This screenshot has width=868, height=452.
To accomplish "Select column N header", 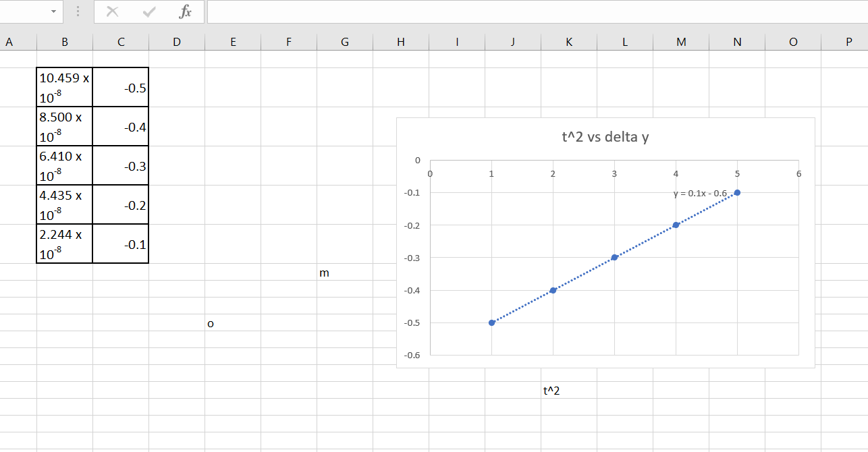I will coord(736,41).
